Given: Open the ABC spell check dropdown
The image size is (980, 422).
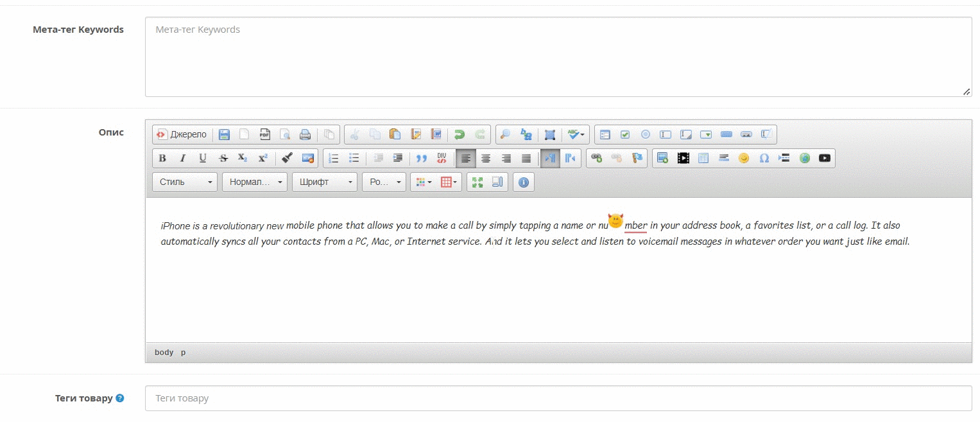Looking at the screenshot, I should (x=576, y=134).
